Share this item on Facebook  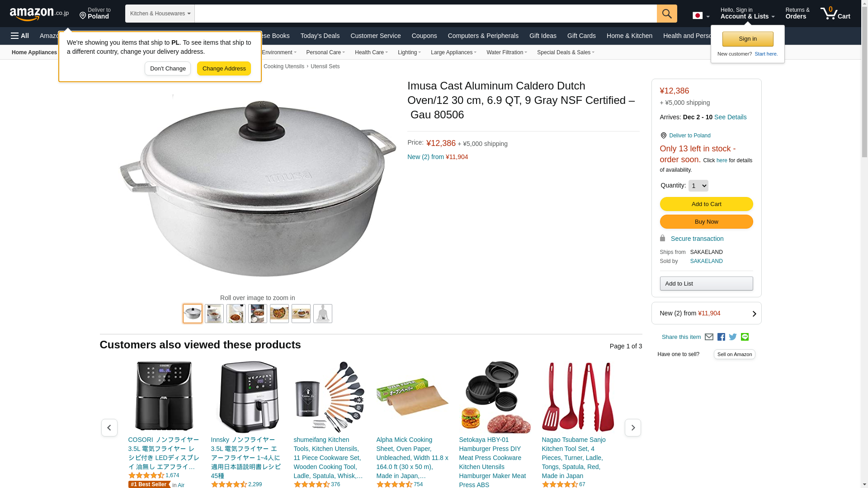(x=721, y=337)
